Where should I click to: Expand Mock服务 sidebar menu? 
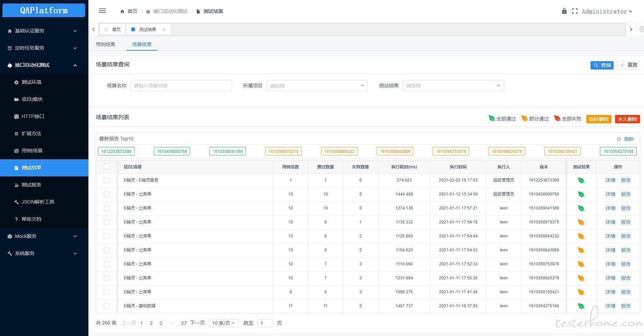(44, 236)
